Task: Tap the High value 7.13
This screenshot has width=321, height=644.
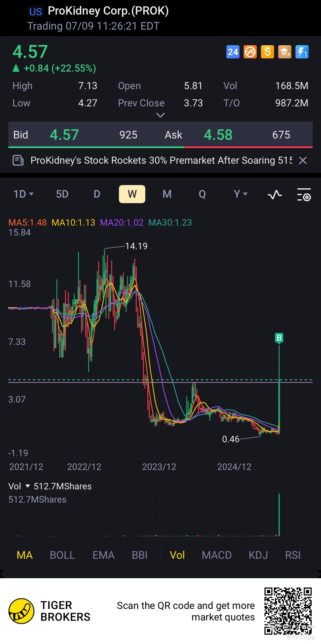Action: point(88,86)
